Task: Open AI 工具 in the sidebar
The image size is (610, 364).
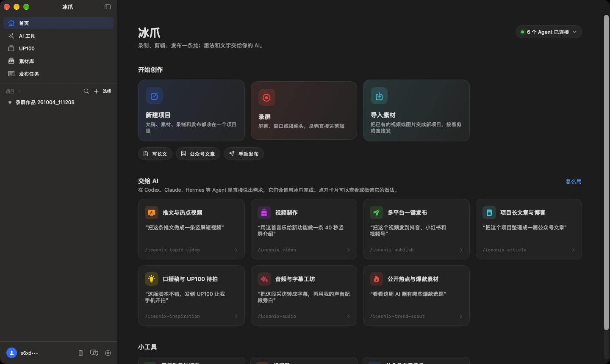Action: click(x=58, y=36)
